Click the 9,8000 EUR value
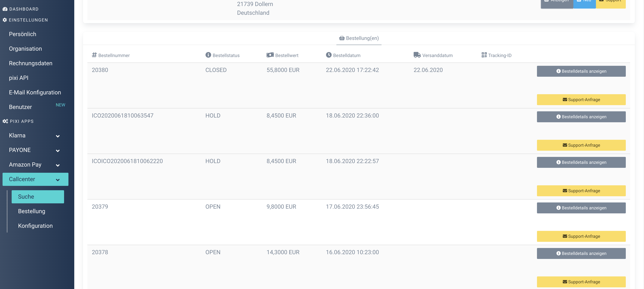Screen dimensions: 644x289 (281, 207)
